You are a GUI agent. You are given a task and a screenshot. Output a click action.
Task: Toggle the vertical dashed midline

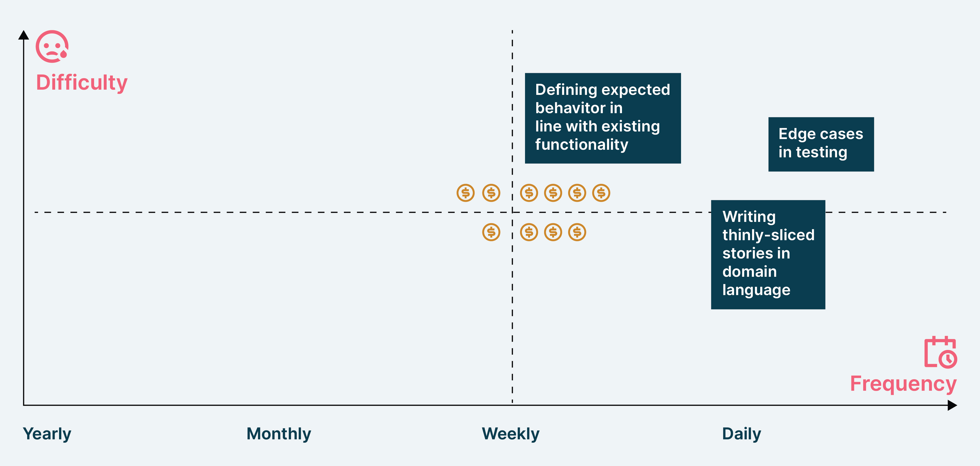pyautogui.click(x=511, y=219)
